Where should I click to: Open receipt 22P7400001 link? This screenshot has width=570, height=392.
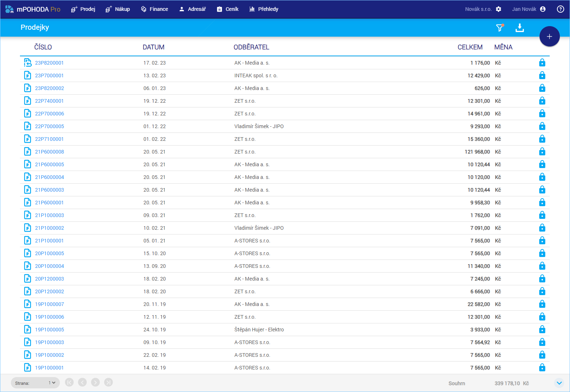click(x=49, y=101)
